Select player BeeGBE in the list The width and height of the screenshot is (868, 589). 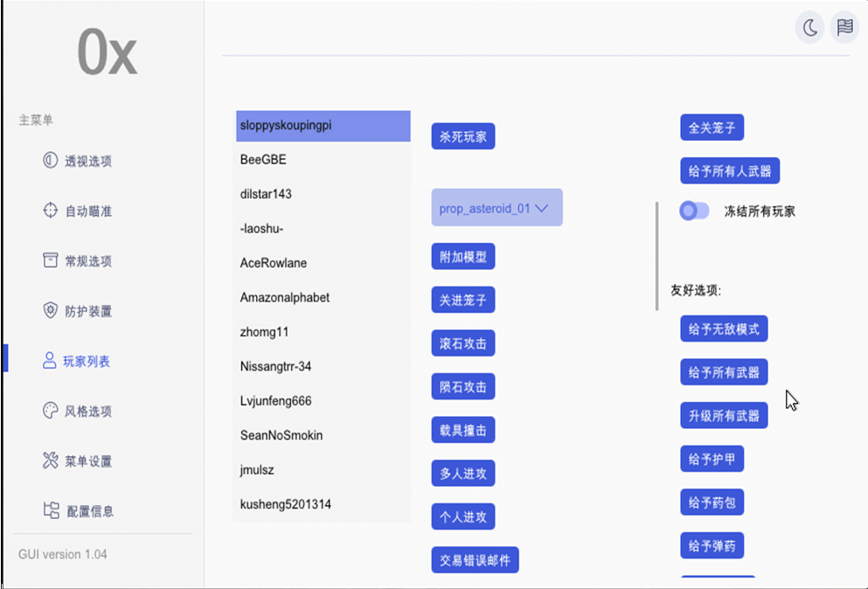coord(323,159)
